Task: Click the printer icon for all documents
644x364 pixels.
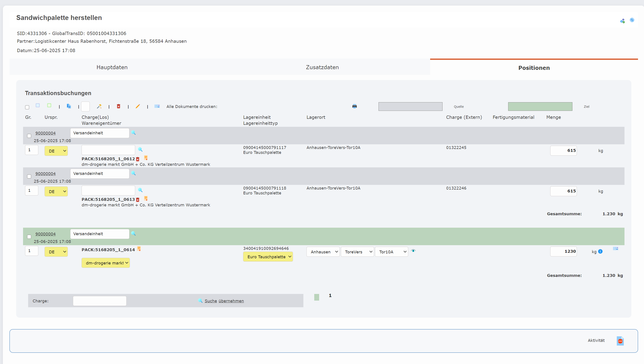Action: coord(355,106)
